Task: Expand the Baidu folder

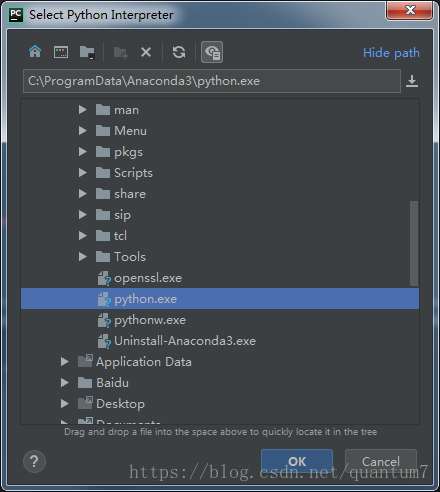Action: [x=65, y=383]
